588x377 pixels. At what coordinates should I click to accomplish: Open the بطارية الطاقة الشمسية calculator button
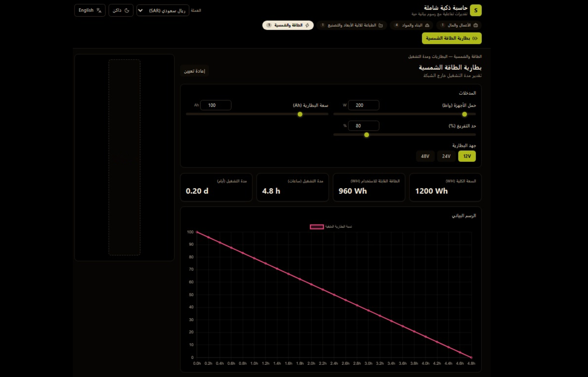pyautogui.click(x=451, y=38)
